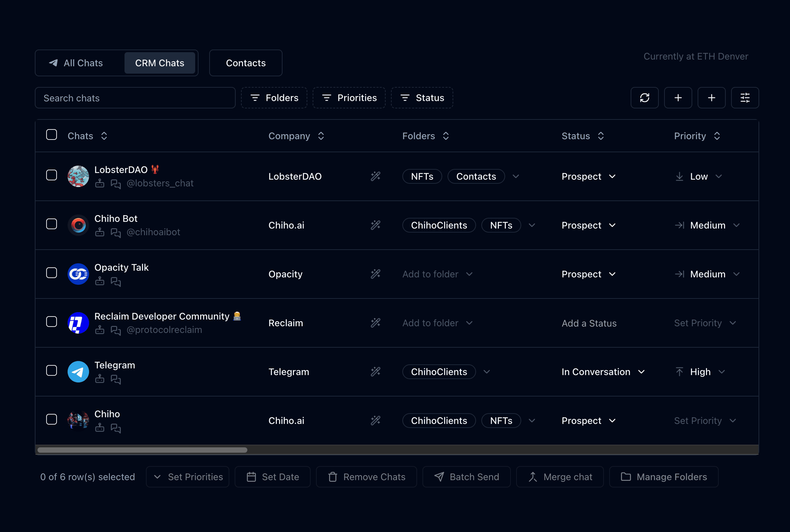Click the horizontal scrollbar thumb under table
The width and height of the screenshot is (790, 532).
coord(142,450)
